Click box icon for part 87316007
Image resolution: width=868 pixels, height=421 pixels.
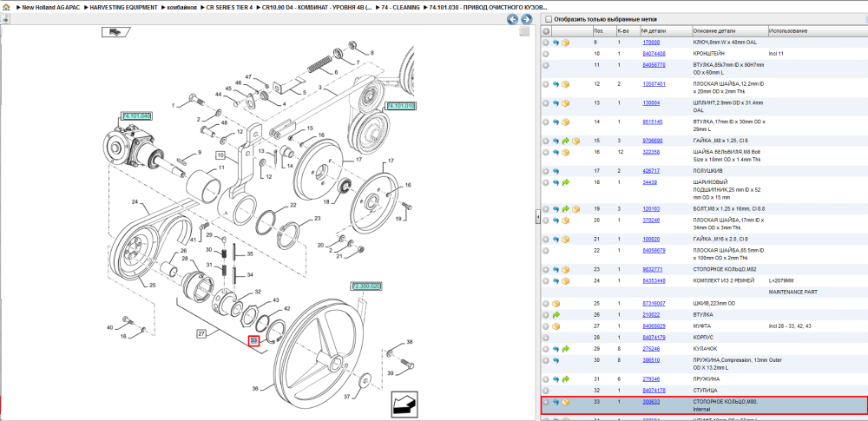click(x=556, y=304)
